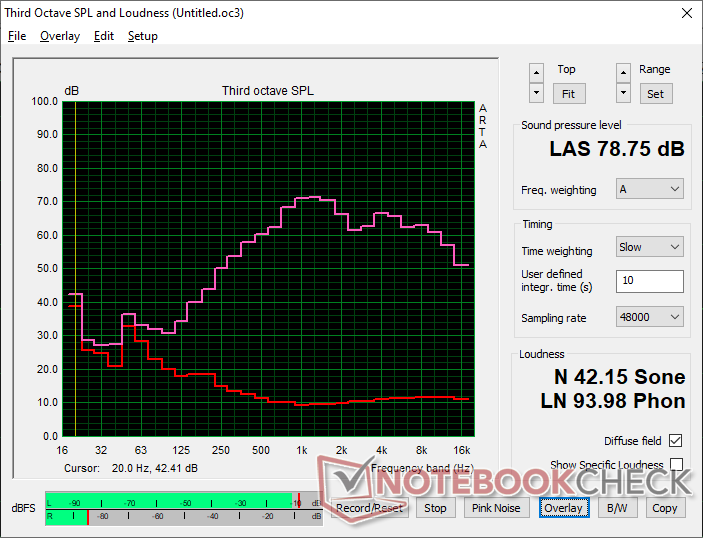This screenshot has width=703, height=538.
Task: Click the Range down arrow stepper
Action: coord(623,93)
